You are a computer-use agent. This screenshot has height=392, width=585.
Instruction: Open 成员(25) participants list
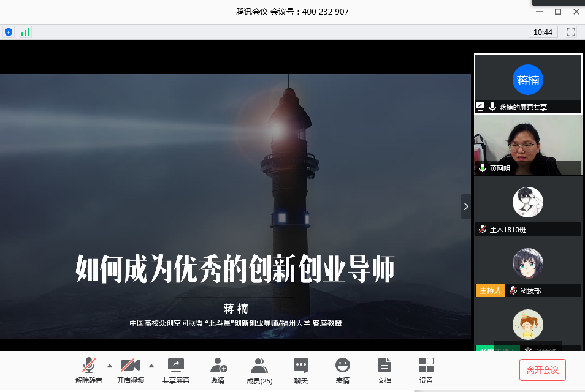coord(259,370)
